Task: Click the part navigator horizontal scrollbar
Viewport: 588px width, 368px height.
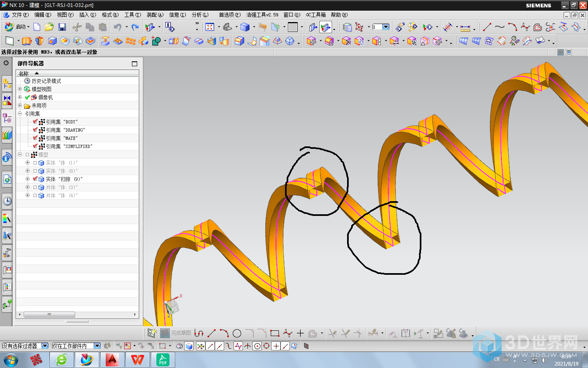Action: coord(49,314)
